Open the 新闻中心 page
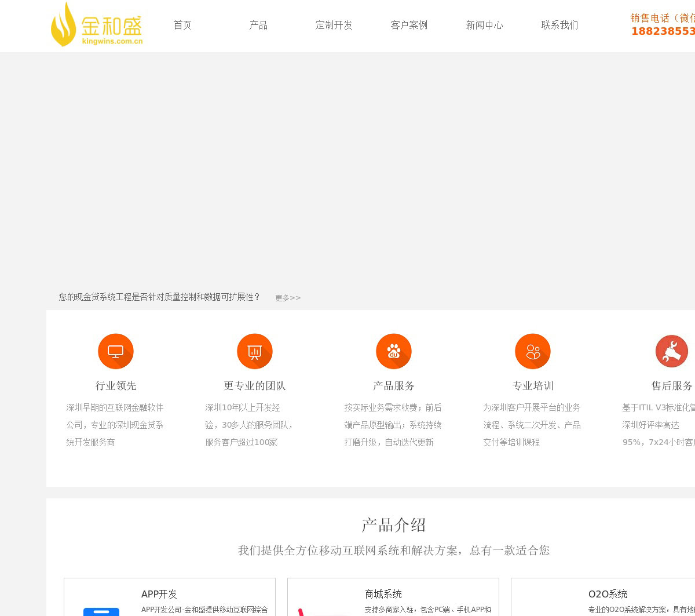The width and height of the screenshot is (695, 616). pos(484,25)
